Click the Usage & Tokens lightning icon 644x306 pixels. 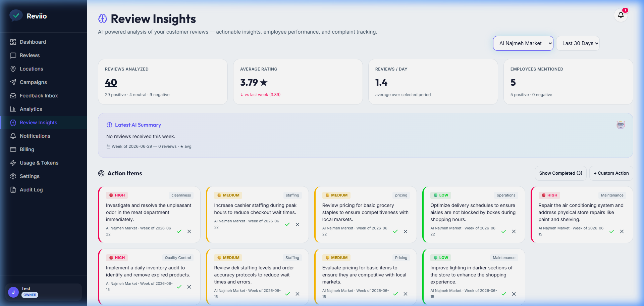click(x=13, y=163)
